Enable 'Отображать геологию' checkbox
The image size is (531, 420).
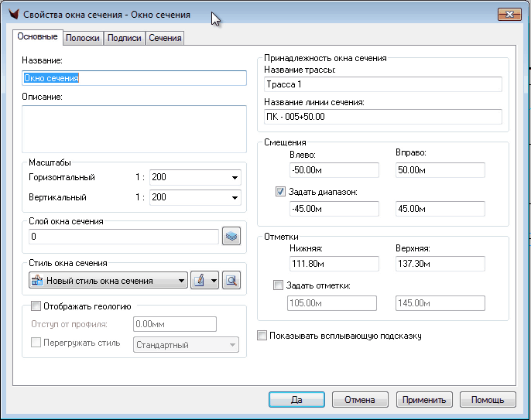(x=36, y=306)
